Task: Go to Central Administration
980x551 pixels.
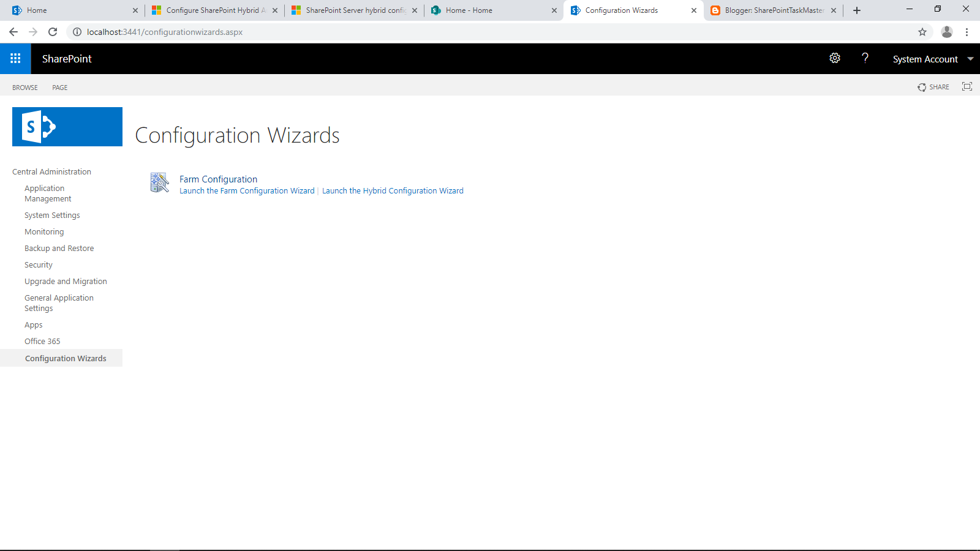Action: (51, 172)
